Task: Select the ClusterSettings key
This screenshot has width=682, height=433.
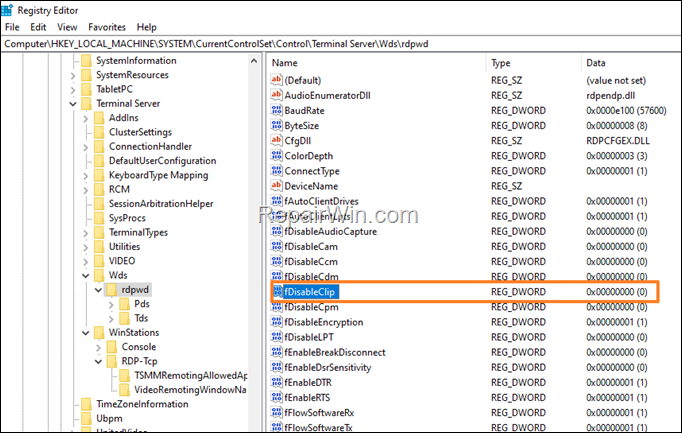Action: (x=140, y=132)
